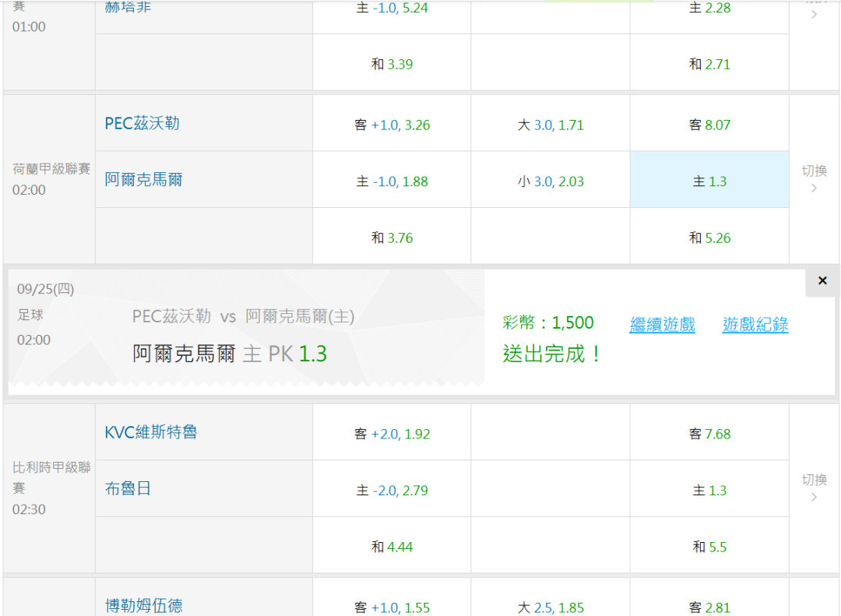Close the bet confirmation panel
The height and width of the screenshot is (616, 841).
(x=822, y=281)
